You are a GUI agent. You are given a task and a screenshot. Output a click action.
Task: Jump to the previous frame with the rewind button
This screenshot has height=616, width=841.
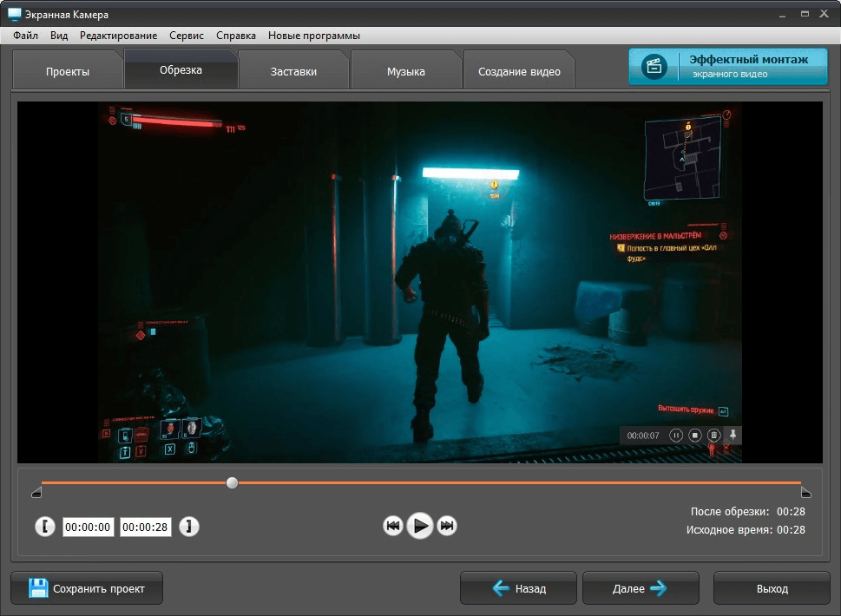click(x=392, y=526)
